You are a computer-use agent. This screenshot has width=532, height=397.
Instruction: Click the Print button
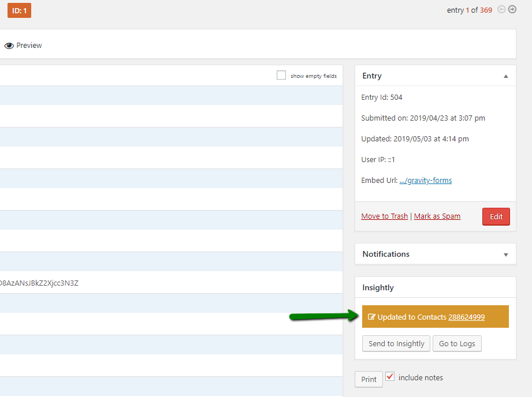369,379
